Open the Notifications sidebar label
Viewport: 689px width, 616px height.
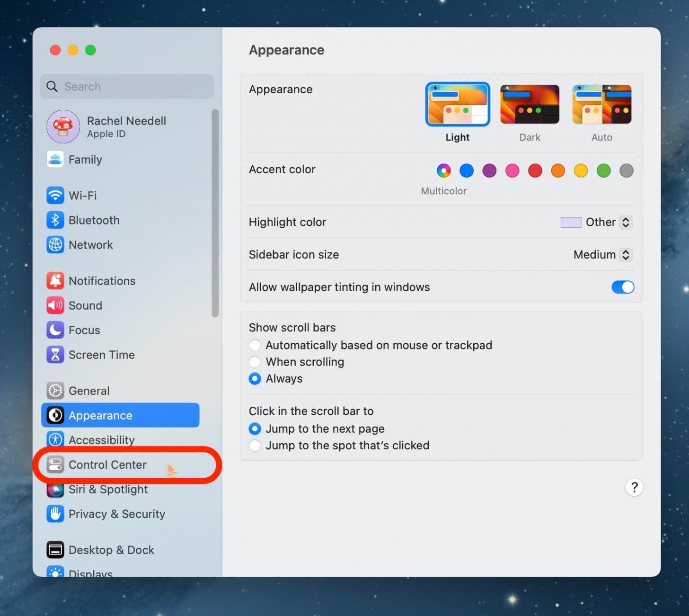pos(102,281)
